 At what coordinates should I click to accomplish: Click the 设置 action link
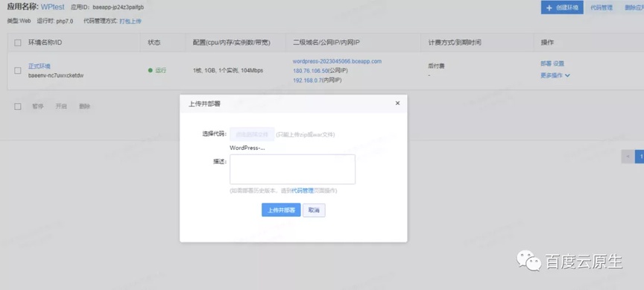point(558,63)
